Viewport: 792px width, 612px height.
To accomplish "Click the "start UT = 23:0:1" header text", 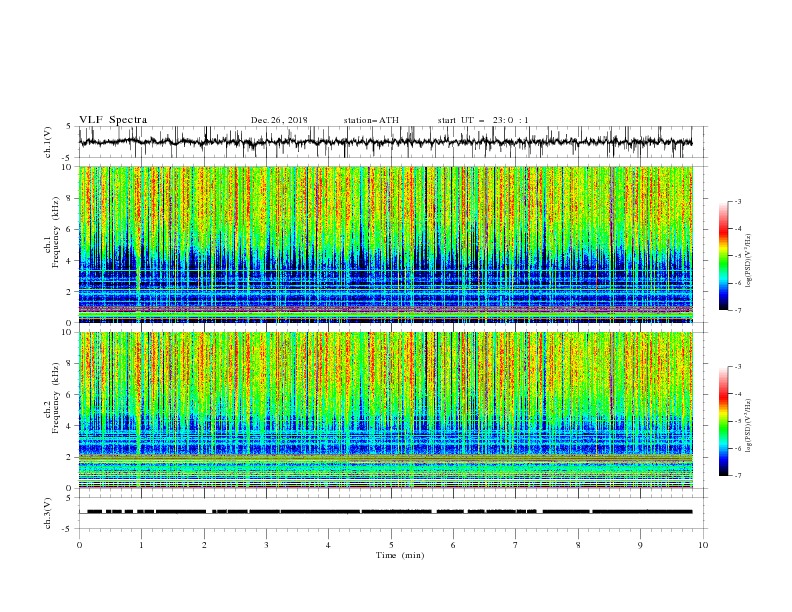I will point(483,120).
